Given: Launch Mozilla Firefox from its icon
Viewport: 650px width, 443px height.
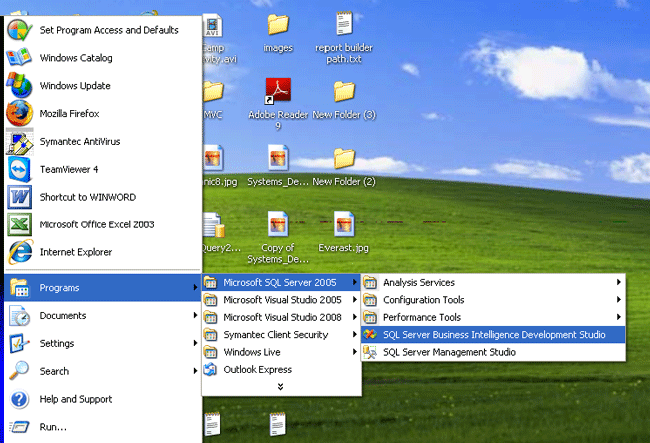Looking at the screenshot, I should click(19, 113).
